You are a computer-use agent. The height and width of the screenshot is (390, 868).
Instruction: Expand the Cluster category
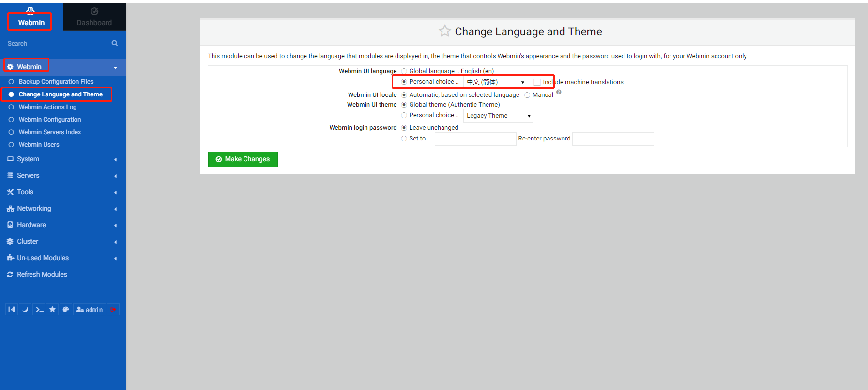(x=63, y=241)
